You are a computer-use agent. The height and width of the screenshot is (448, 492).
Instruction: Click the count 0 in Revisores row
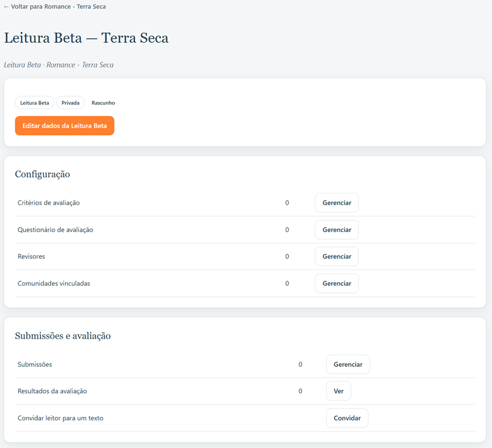click(287, 256)
